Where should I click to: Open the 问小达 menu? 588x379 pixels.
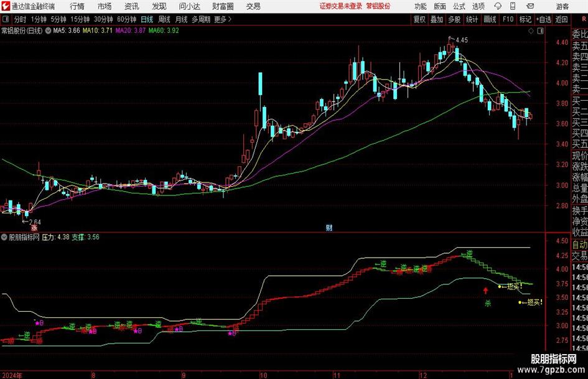click(x=189, y=6)
